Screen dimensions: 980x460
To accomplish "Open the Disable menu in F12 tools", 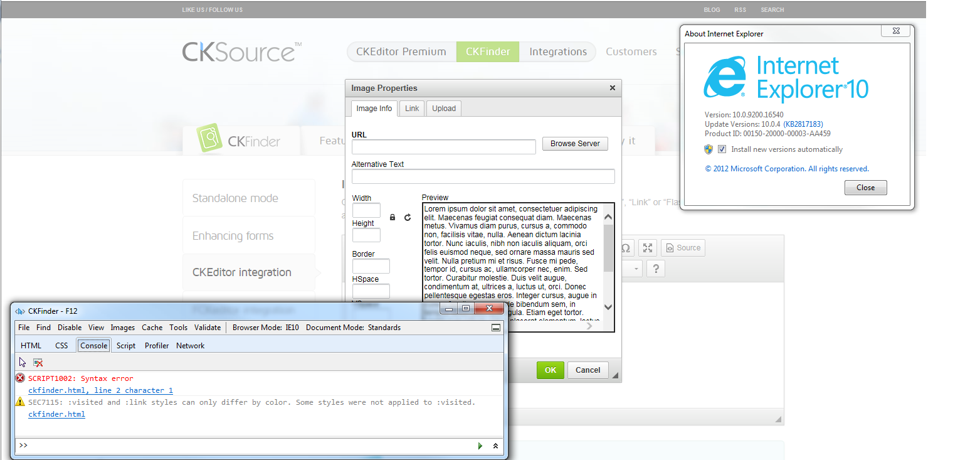I will tap(70, 328).
